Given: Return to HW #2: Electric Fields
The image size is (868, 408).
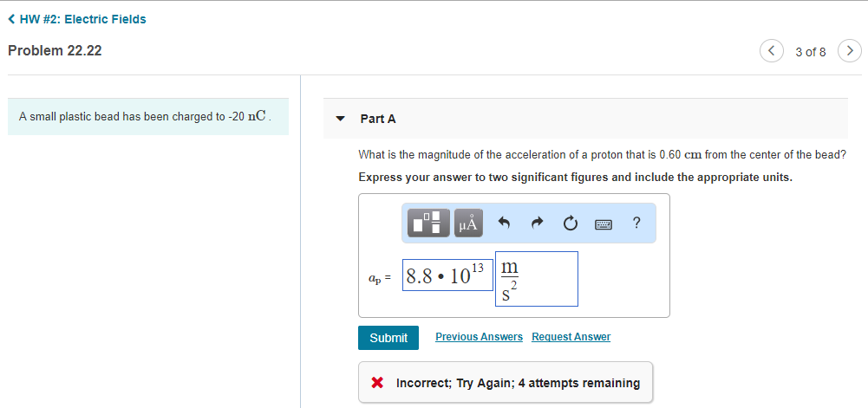Looking at the screenshot, I should [x=76, y=19].
